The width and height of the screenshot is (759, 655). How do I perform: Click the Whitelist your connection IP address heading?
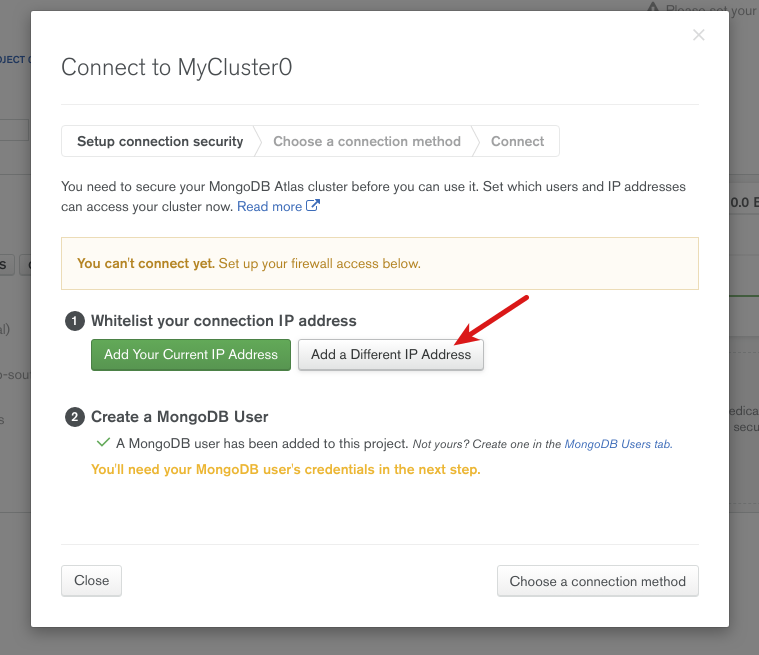click(x=223, y=321)
